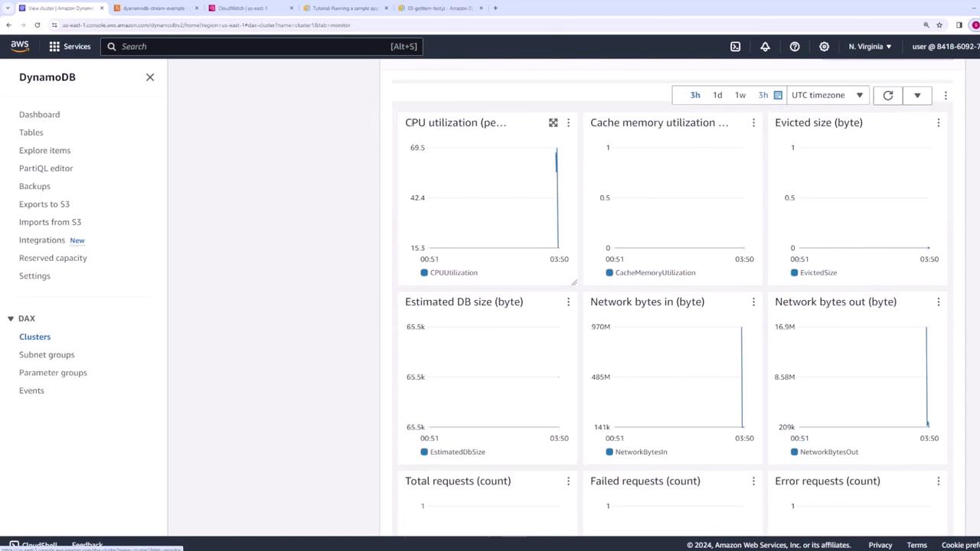Open Total requests widget actions menu
The height and width of the screenshot is (551, 980).
568,481
